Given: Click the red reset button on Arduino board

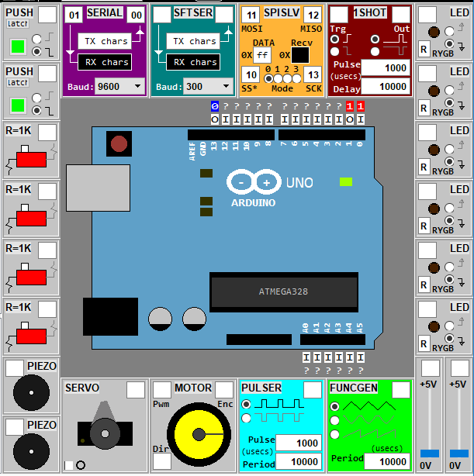Looking at the screenshot, I should point(119,143).
